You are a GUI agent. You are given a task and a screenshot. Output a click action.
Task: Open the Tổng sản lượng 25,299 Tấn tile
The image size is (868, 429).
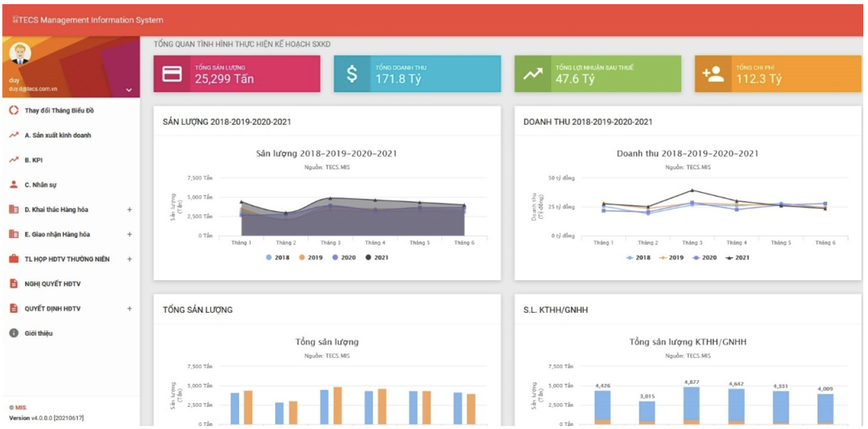[x=237, y=74]
